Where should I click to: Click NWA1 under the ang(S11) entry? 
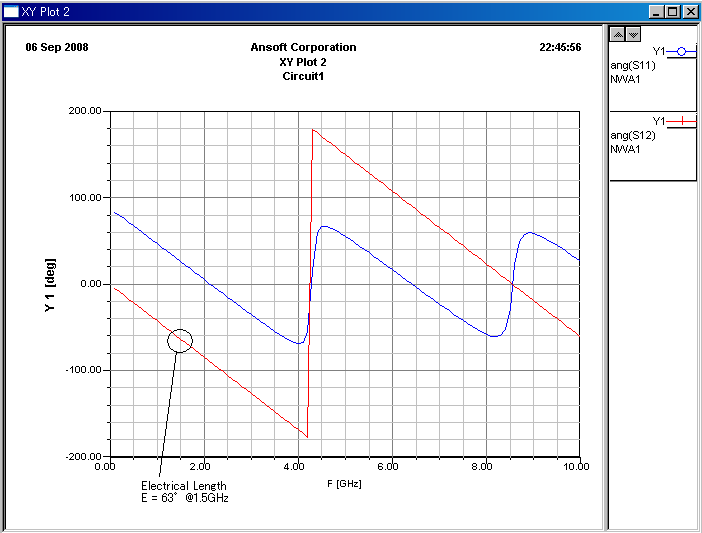click(625, 79)
